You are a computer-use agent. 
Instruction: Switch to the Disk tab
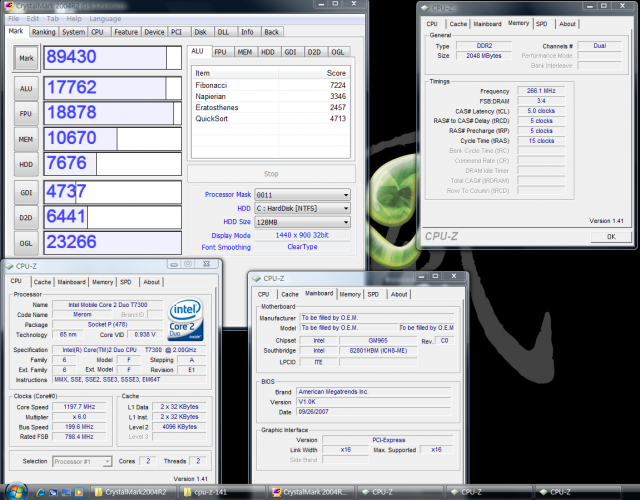200,32
